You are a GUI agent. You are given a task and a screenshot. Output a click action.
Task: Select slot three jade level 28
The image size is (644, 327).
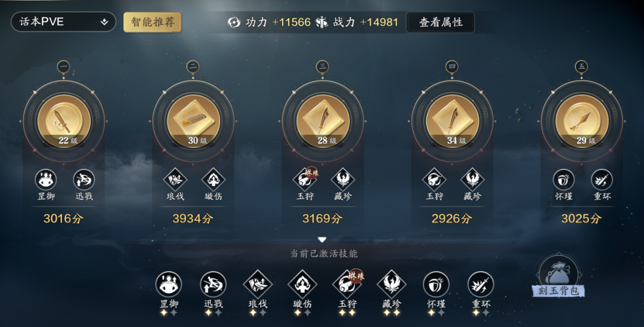point(323,121)
